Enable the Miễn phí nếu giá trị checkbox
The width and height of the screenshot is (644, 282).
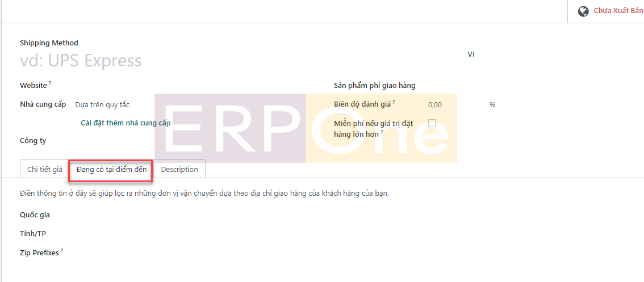(x=432, y=123)
